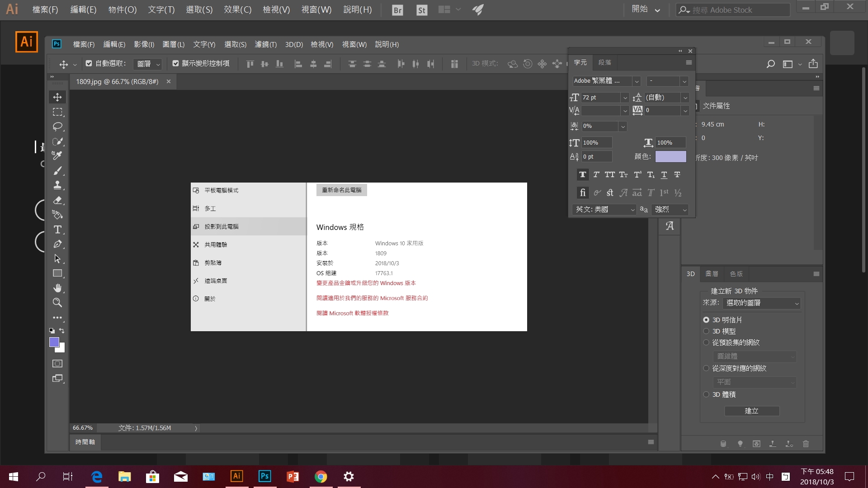Select the 從預設集的網紋 radio button
The width and height of the screenshot is (868, 488).
point(706,343)
